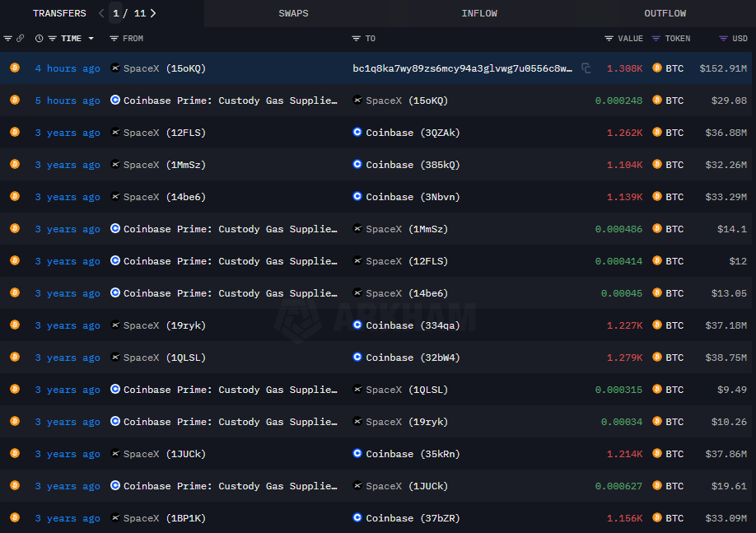Open filter icon beside TOKEN column
The image size is (756, 533).
tap(656, 38)
